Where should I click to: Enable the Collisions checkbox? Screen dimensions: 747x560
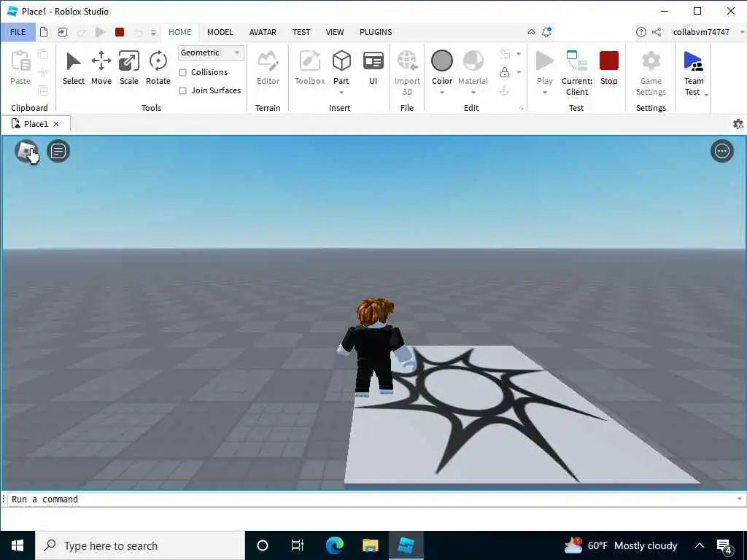coord(182,72)
